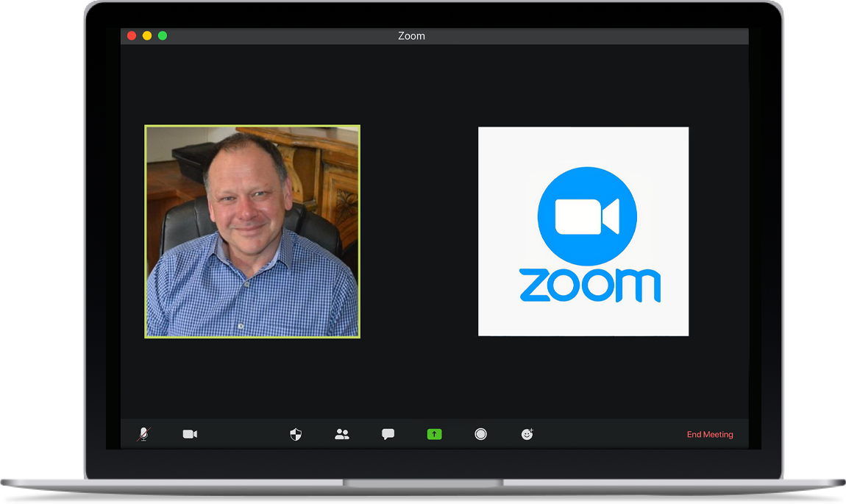Open the Reactions smiley icon
The image size is (846, 504).
click(527, 434)
